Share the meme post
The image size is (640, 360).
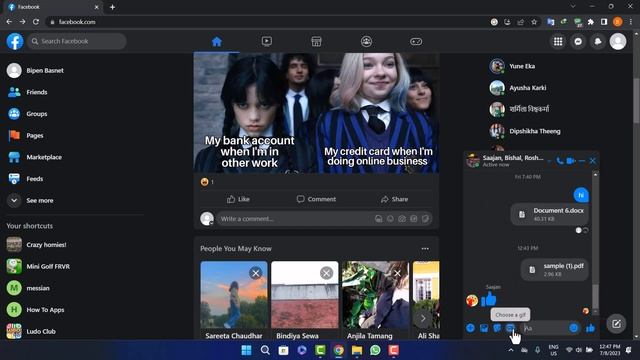pos(394,199)
